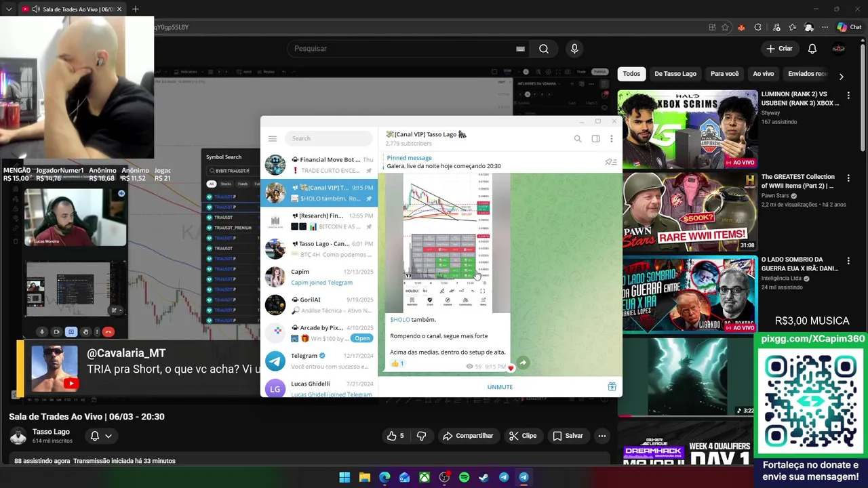This screenshot has height=488, width=868.
Task: Open the [Research] Fin... chat
Action: click(x=319, y=221)
